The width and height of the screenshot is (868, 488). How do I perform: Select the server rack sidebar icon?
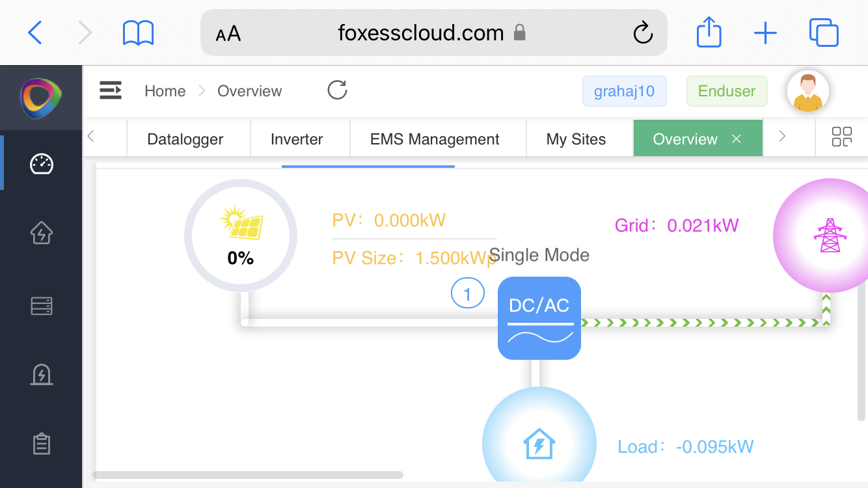click(x=42, y=306)
